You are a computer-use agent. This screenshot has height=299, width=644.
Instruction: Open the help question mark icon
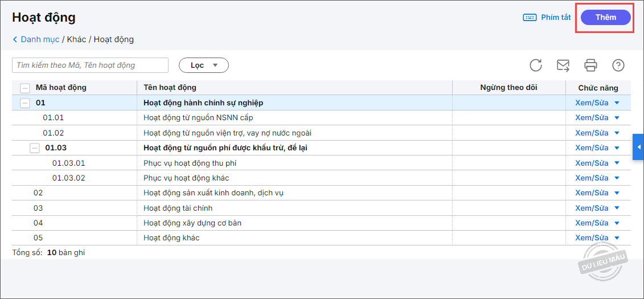[x=618, y=65]
